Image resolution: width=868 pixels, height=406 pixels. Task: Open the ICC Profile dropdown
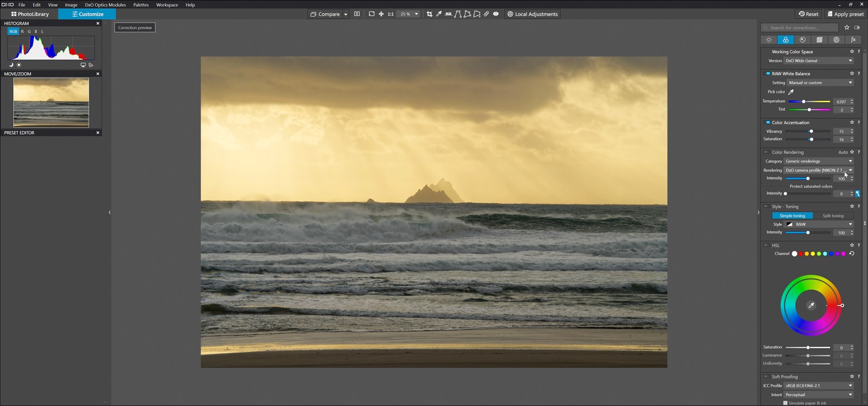pyautogui.click(x=819, y=385)
